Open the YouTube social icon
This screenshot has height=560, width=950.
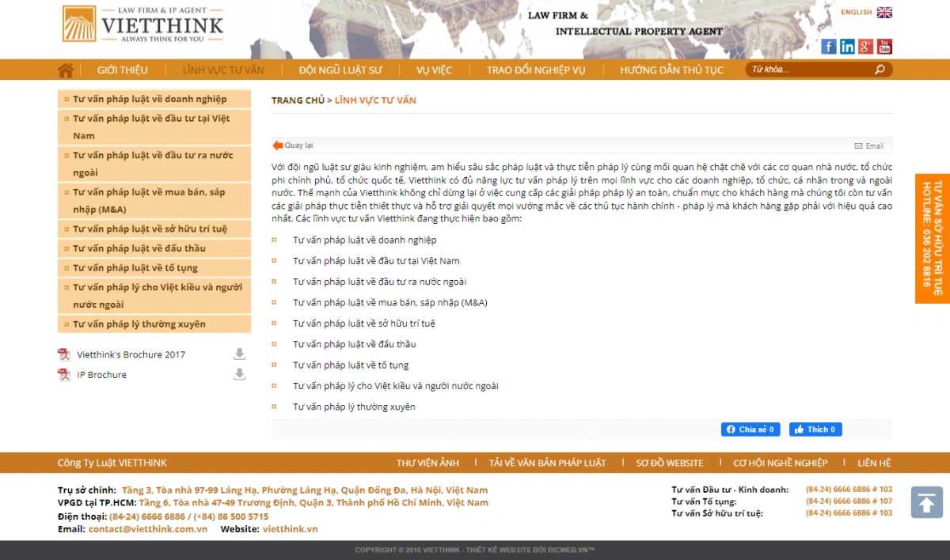885,47
